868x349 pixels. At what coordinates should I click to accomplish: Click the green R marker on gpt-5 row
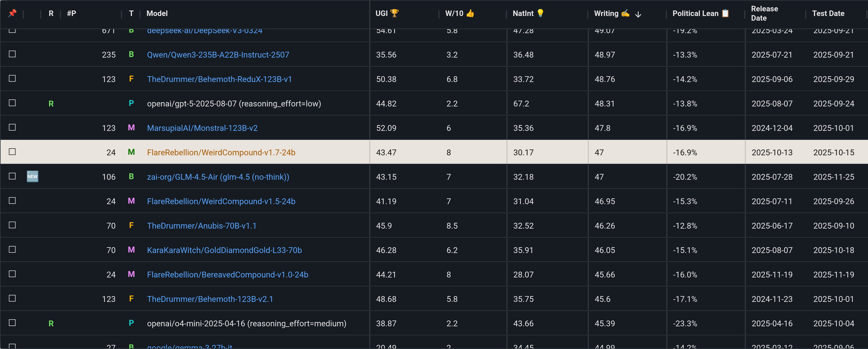pyautogui.click(x=51, y=104)
